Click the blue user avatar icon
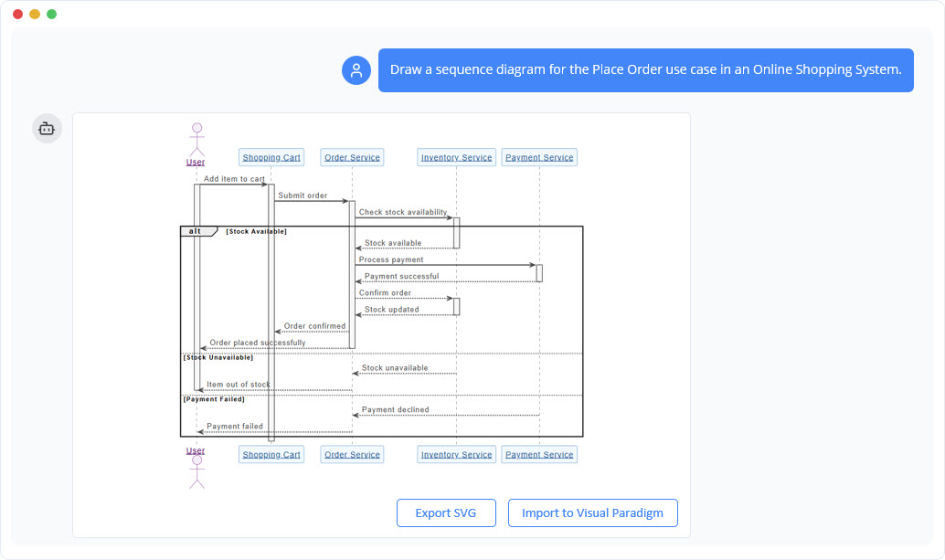 point(356,69)
